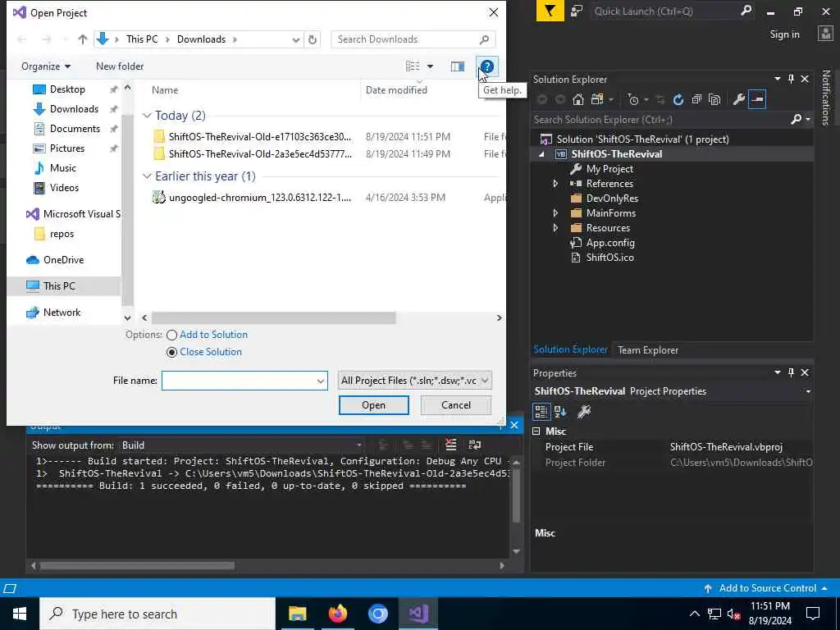Viewport: 840px width, 630px height.
Task: Click the Search Solution Explorer field
Action: tap(664, 120)
